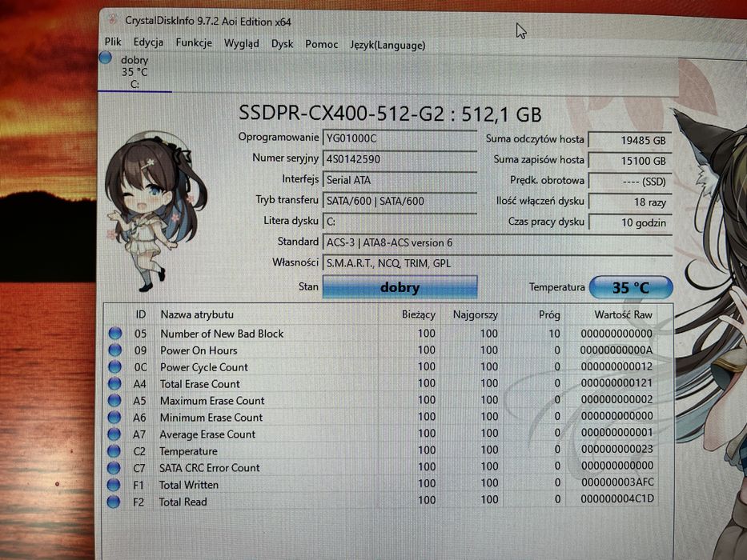The image size is (747, 560).
Task: Click the status orb for Power Cycle Count
Action: tap(114, 366)
